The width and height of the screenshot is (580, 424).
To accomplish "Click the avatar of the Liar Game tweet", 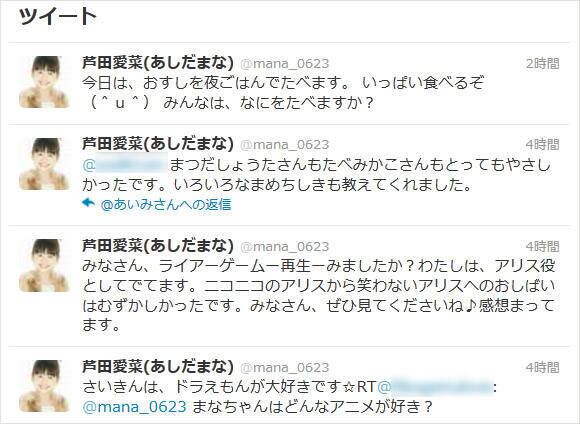I will (45, 265).
